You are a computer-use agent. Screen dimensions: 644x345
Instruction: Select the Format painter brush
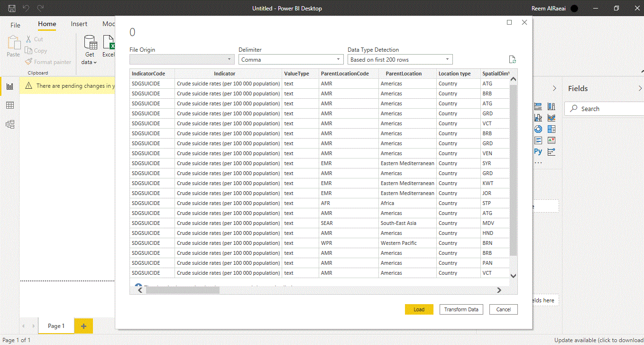[x=28, y=62]
